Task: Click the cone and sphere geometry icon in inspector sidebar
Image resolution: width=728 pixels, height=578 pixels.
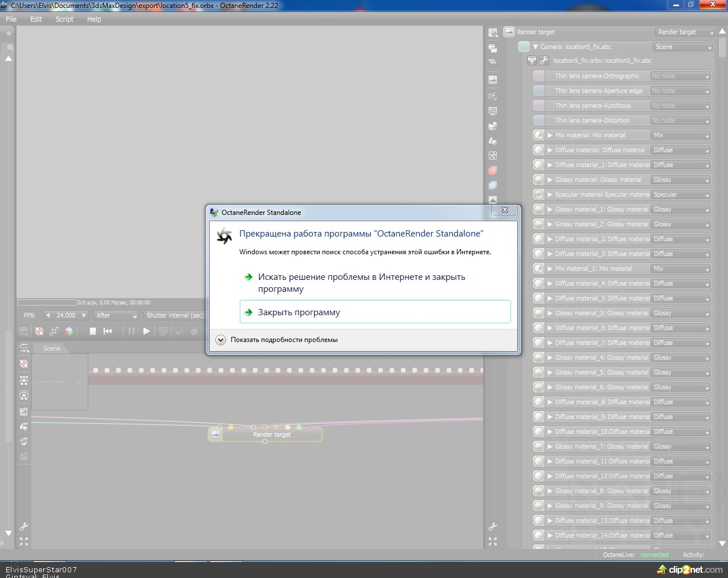Action: [x=493, y=141]
